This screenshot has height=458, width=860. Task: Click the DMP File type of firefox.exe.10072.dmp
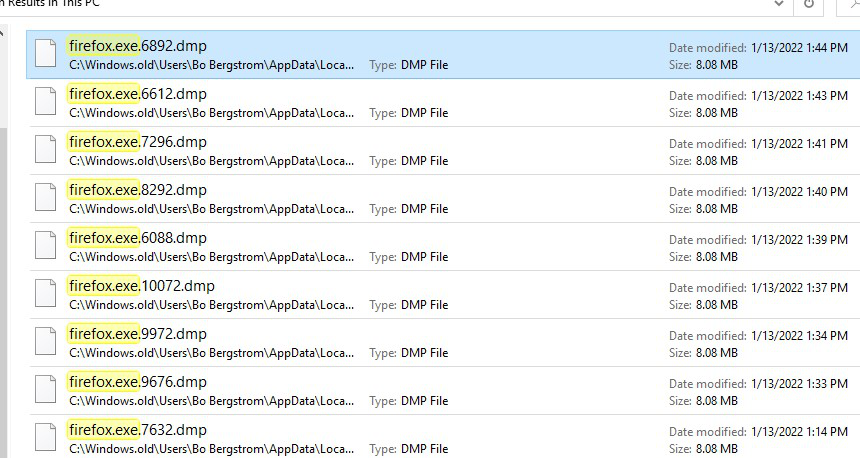click(425, 305)
